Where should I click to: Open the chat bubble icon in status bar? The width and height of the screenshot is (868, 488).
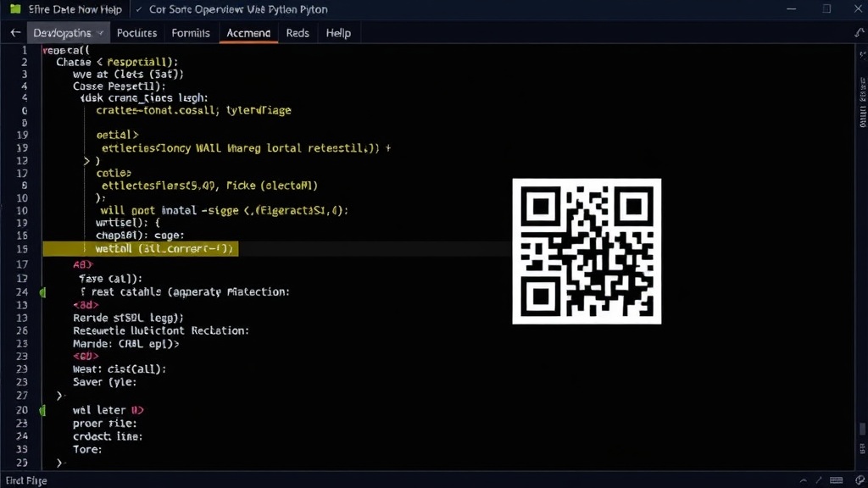tap(860, 480)
